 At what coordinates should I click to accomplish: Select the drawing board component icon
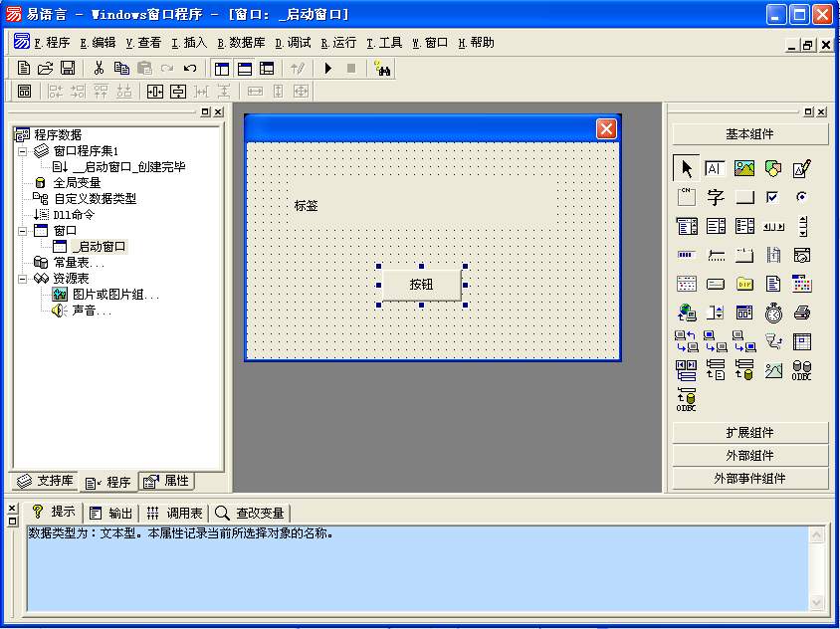tap(801, 169)
